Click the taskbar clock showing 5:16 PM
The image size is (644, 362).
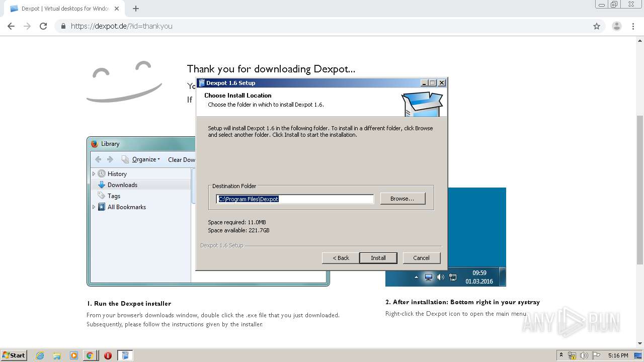(618, 355)
